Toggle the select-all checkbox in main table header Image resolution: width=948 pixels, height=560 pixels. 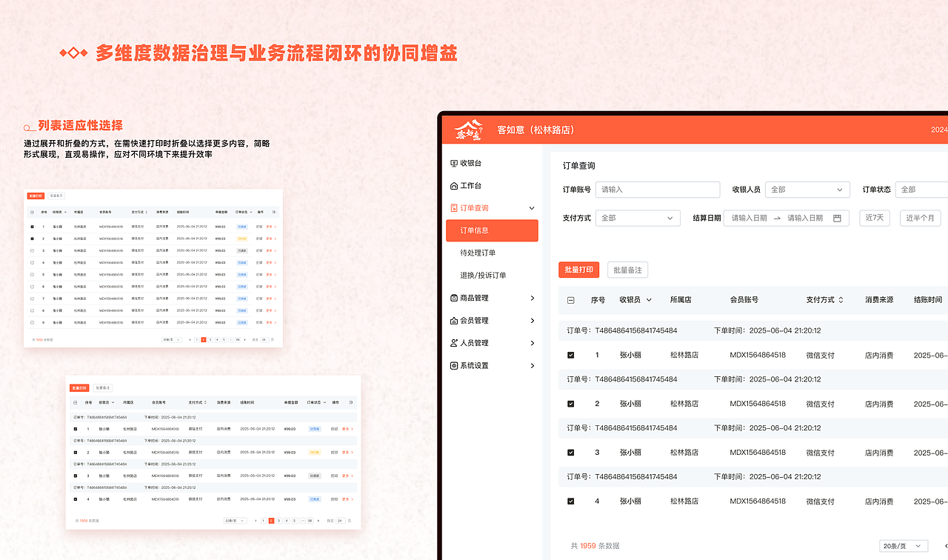click(x=571, y=300)
